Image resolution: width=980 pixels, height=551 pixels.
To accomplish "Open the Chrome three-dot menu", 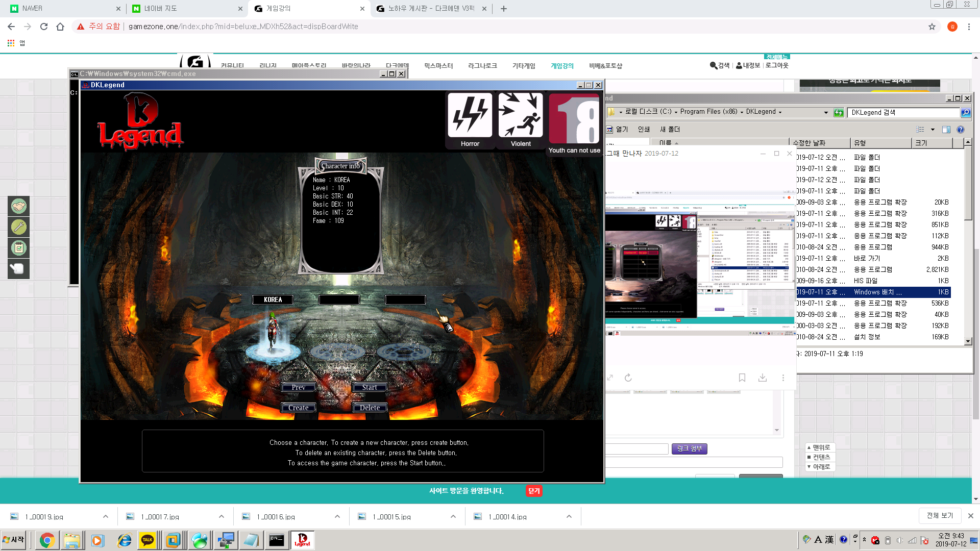I will (x=969, y=27).
